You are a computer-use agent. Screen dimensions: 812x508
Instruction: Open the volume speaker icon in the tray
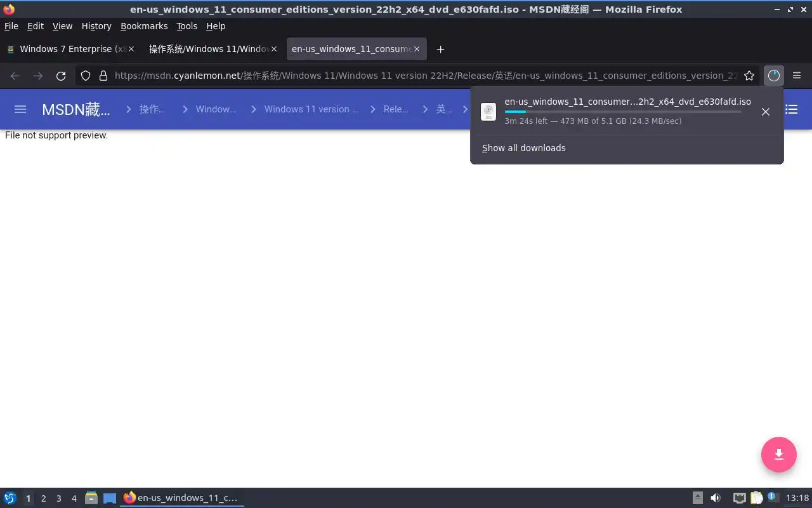pos(716,498)
